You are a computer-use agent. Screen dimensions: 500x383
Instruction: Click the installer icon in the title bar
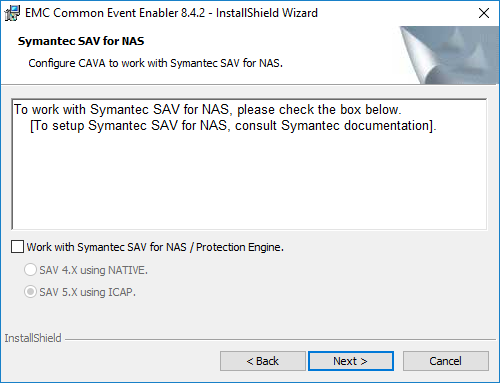coord(12,13)
